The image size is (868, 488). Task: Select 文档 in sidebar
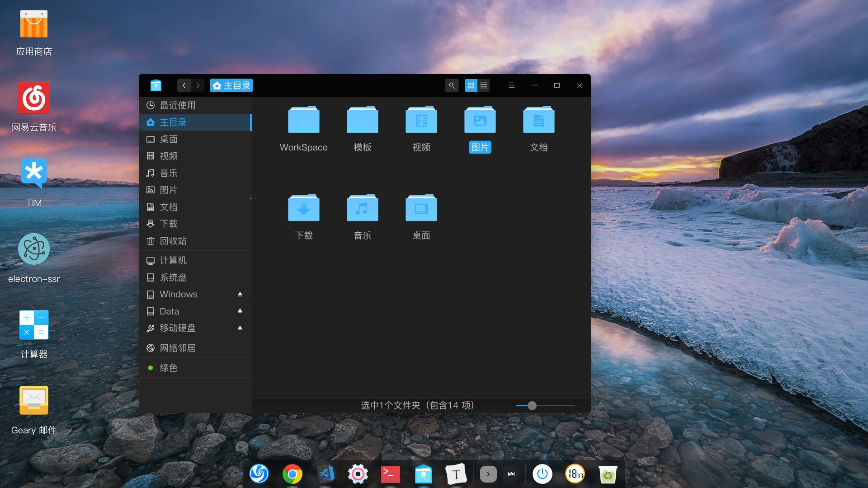(x=195, y=207)
